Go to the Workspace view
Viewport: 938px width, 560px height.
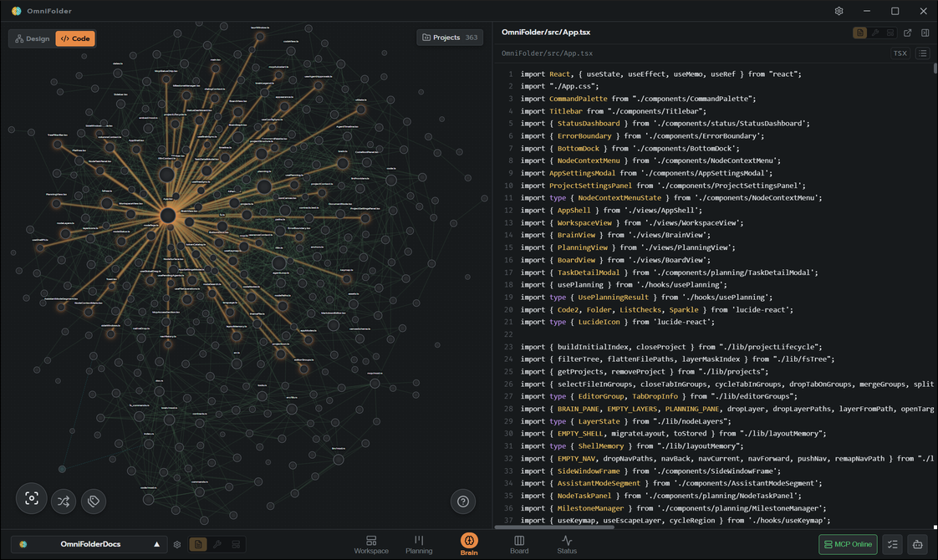point(371,544)
